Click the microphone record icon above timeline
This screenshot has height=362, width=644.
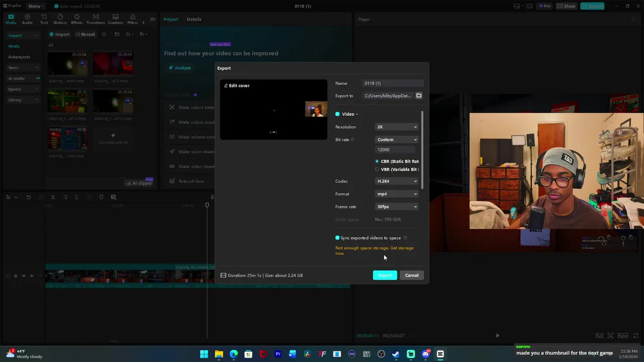tap(212, 197)
